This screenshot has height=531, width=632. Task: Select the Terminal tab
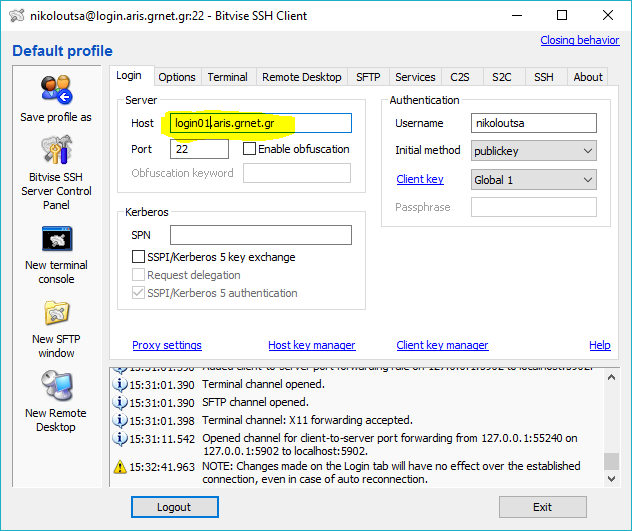227,77
